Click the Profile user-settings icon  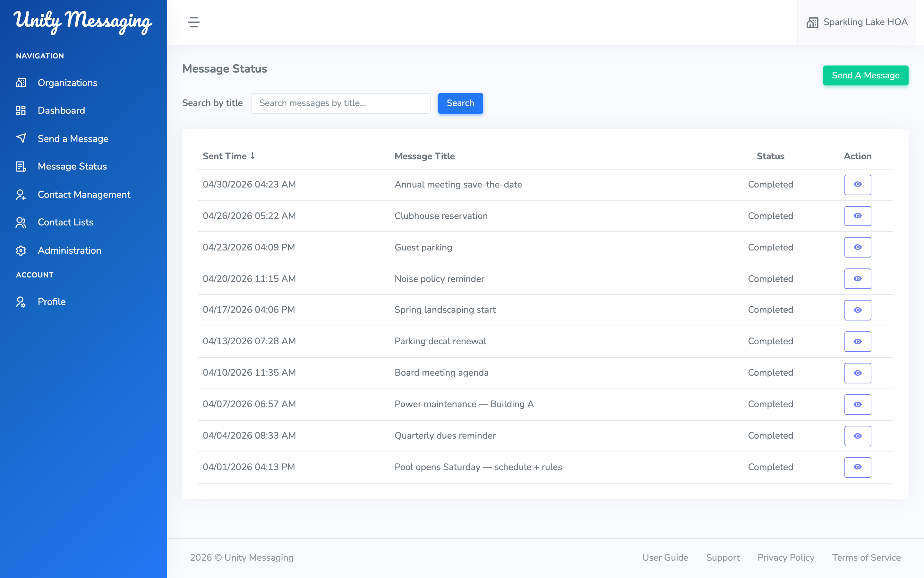21,302
